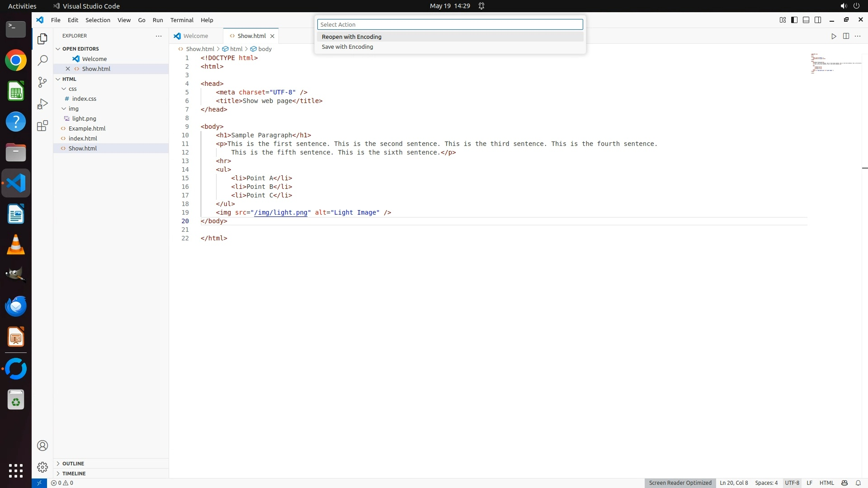The height and width of the screenshot is (488, 868).
Task: Expand the OUTLINE section
Action: [x=73, y=464]
